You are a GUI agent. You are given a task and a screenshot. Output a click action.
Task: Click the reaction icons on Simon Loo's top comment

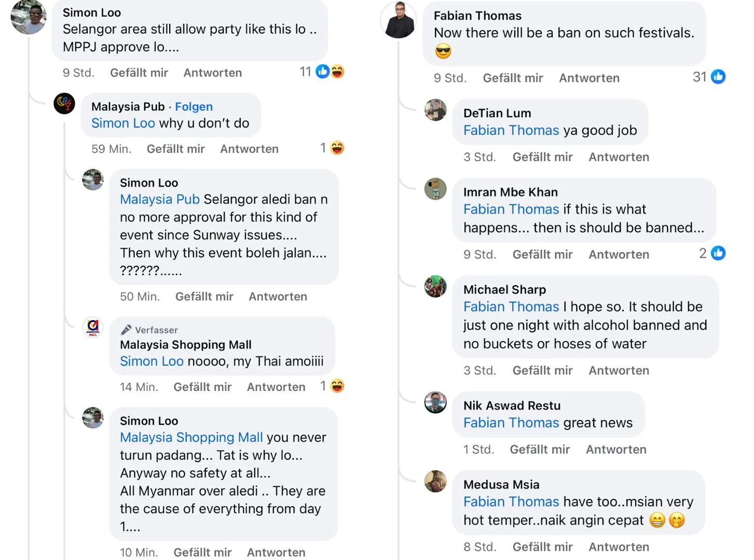tap(330, 72)
